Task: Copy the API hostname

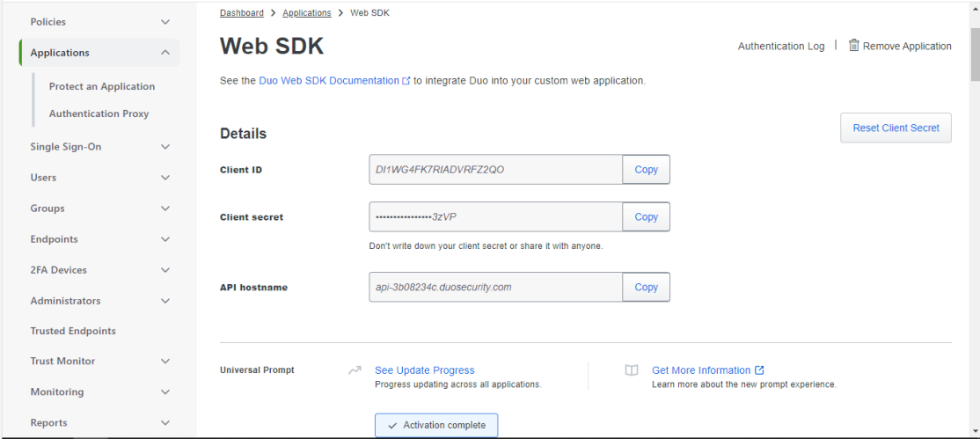Action: point(647,287)
